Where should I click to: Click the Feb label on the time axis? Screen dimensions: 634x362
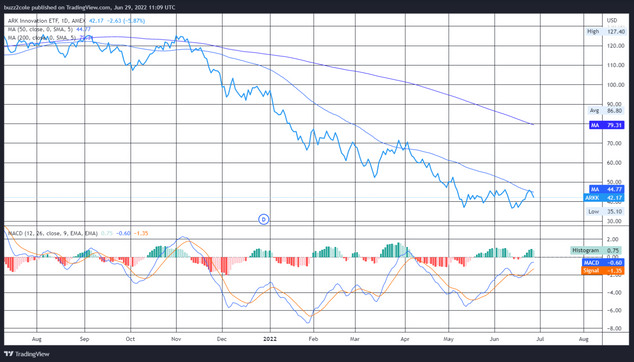click(312, 339)
